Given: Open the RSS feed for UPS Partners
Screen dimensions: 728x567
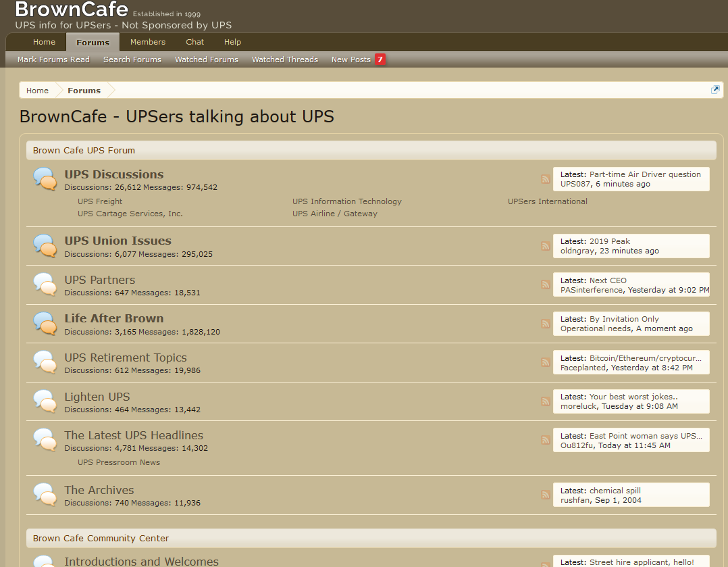Looking at the screenshot, I should tap(546, 285).
